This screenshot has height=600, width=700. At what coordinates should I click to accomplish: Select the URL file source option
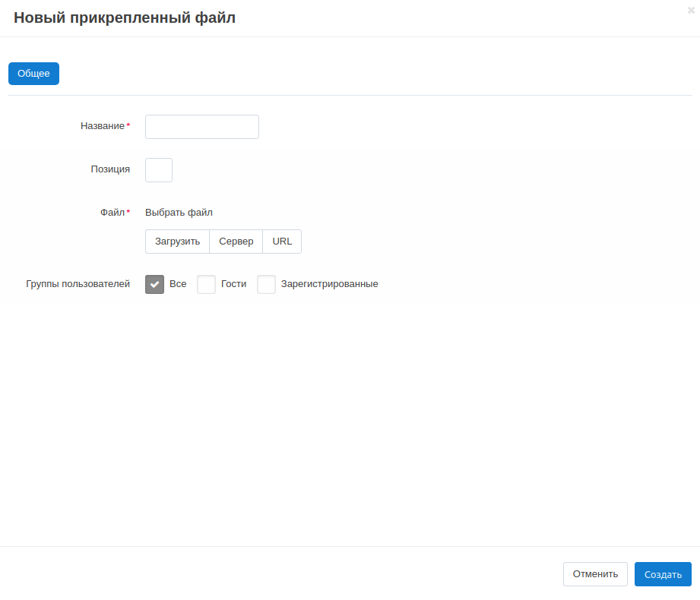(282, 242)
